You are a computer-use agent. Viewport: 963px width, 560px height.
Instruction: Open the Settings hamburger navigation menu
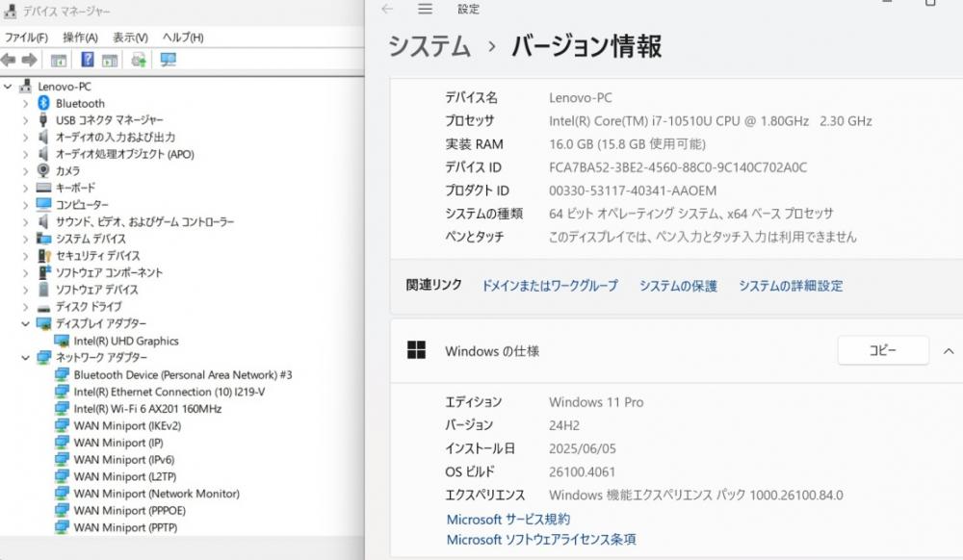click(x=425, y=9)
